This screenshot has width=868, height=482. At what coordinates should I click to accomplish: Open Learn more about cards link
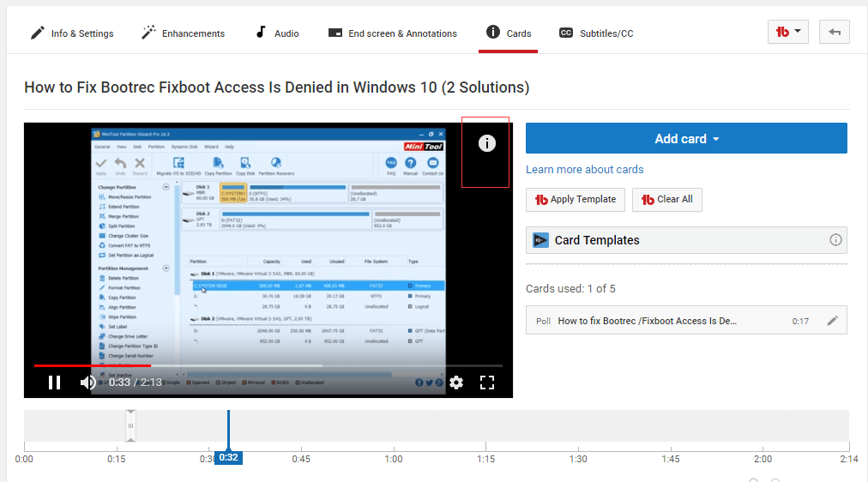click(x=585, y=169)
